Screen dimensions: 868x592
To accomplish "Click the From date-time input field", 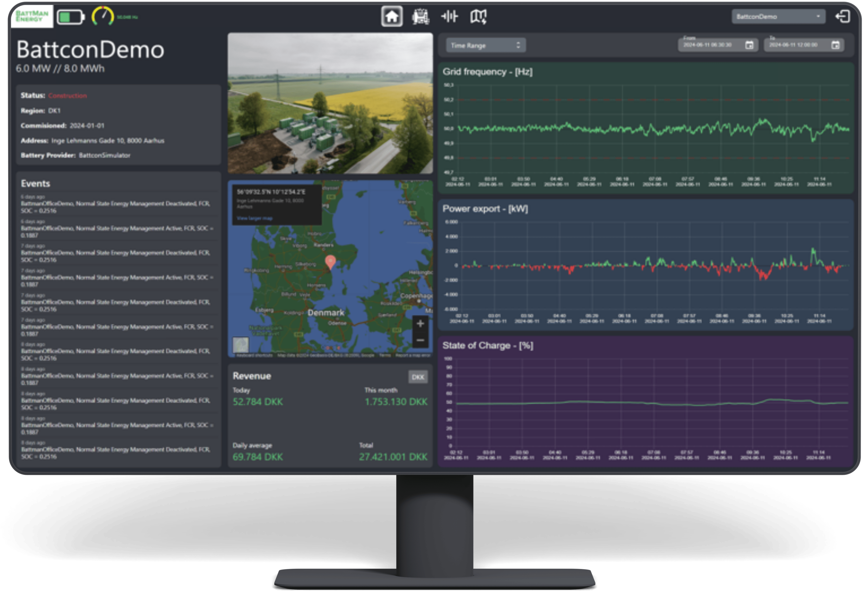I will (x=708, y=45).
